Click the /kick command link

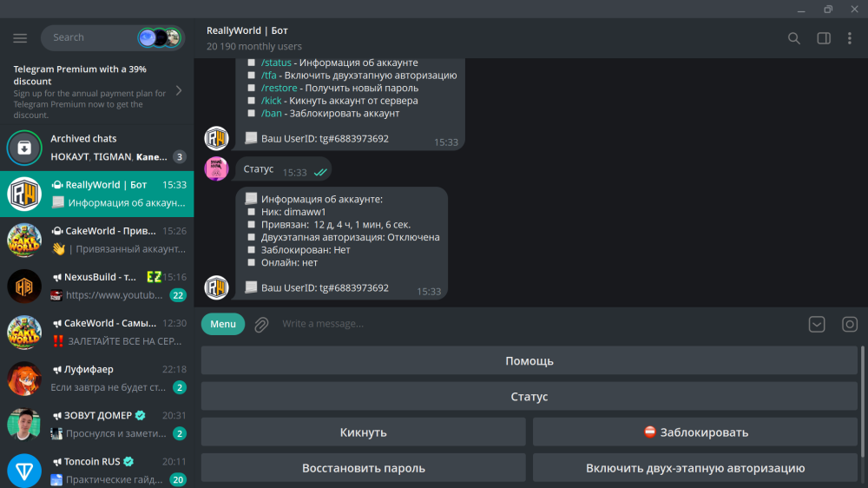[271, 101]
